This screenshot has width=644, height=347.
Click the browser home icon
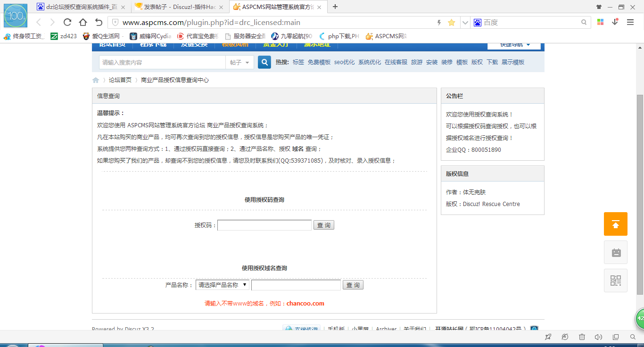(82, 22)
